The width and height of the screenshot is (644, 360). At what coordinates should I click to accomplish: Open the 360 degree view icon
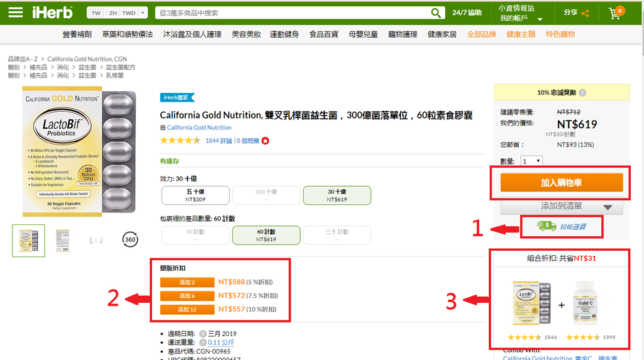click(130, 239)
